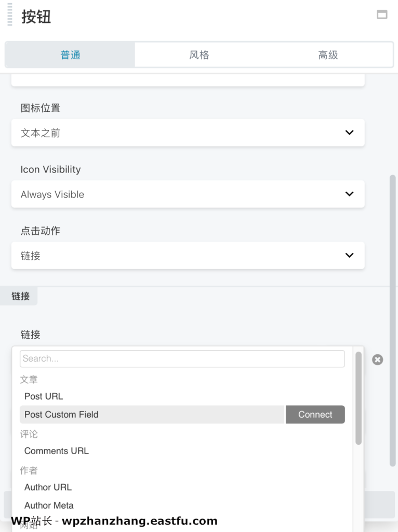This screenshot has width=398, height=532.
Task: Switch to the 普通 tab
Action: pyautogui.click(x=70, y=55)
